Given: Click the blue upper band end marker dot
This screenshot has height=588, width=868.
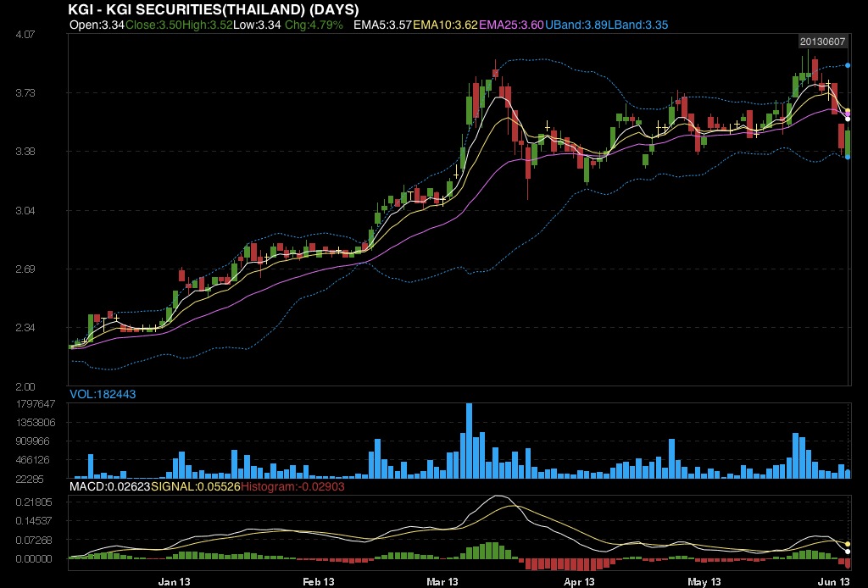Looking at the screenshot, I should point(848,65).
